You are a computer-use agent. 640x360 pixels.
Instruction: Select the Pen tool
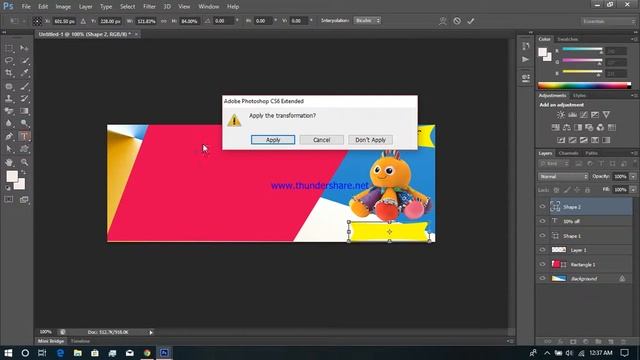tap(9, 136)
